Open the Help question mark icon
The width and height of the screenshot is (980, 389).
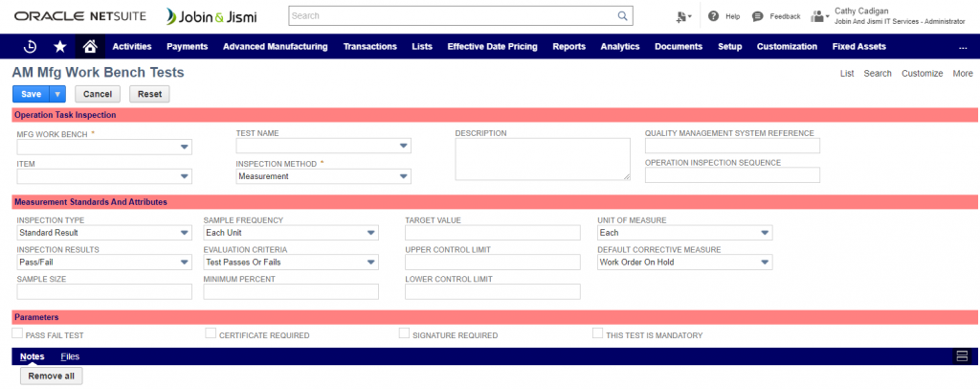coord(713,16)
